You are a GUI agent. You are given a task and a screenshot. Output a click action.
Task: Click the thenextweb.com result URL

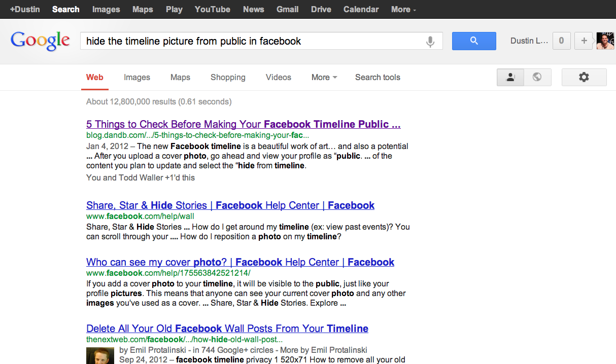coord(184,340)
